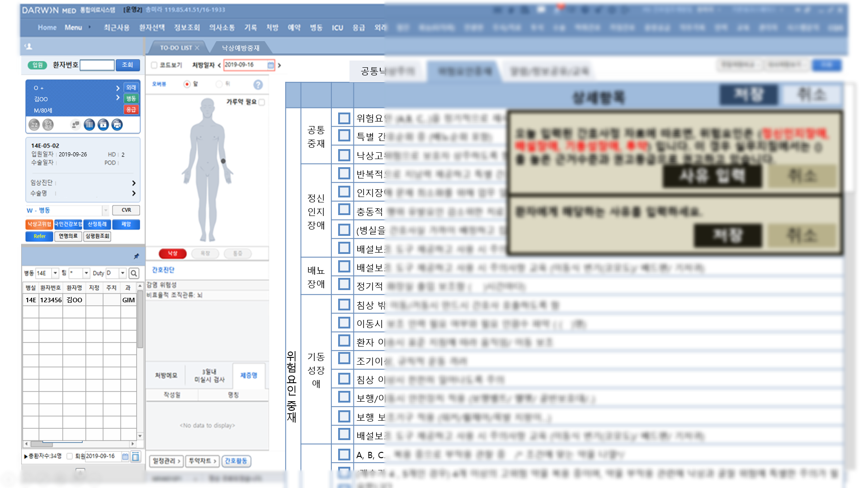Click the pin icon above ward list

pos(136,257)
